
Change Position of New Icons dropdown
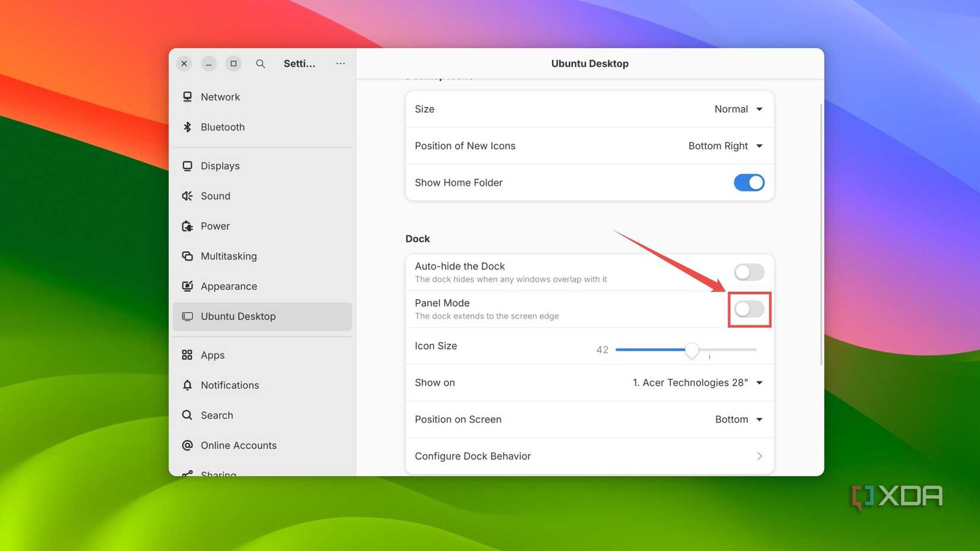(x=725, y=146)
